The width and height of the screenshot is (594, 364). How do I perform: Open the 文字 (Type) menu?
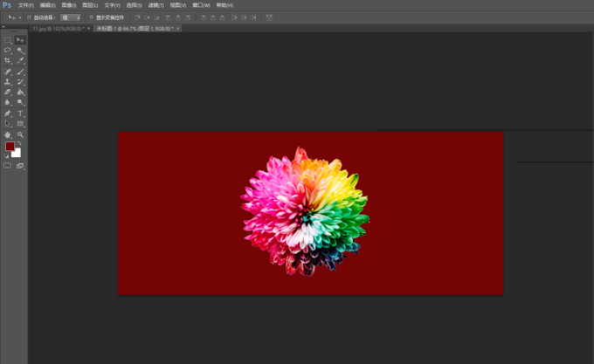click(112, 5)
